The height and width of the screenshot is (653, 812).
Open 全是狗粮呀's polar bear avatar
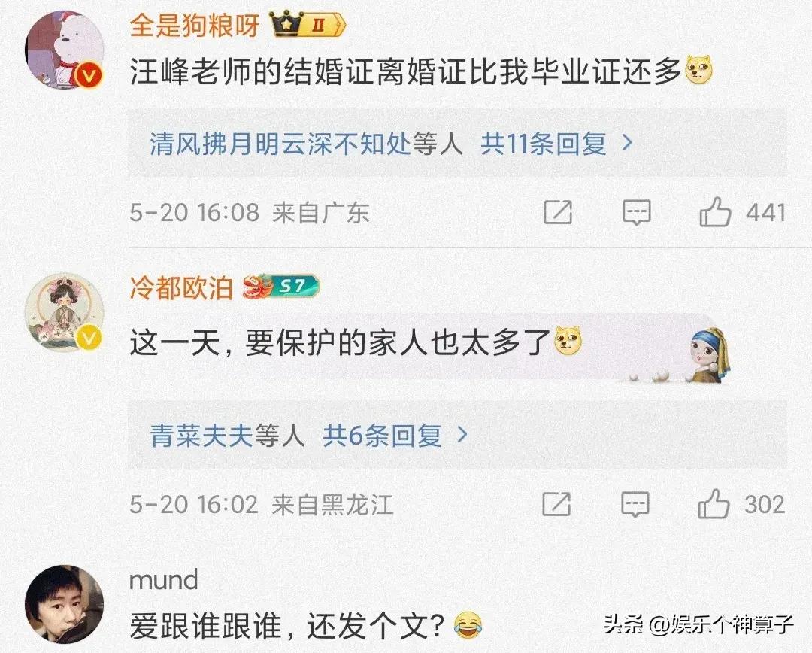(64, 49)
